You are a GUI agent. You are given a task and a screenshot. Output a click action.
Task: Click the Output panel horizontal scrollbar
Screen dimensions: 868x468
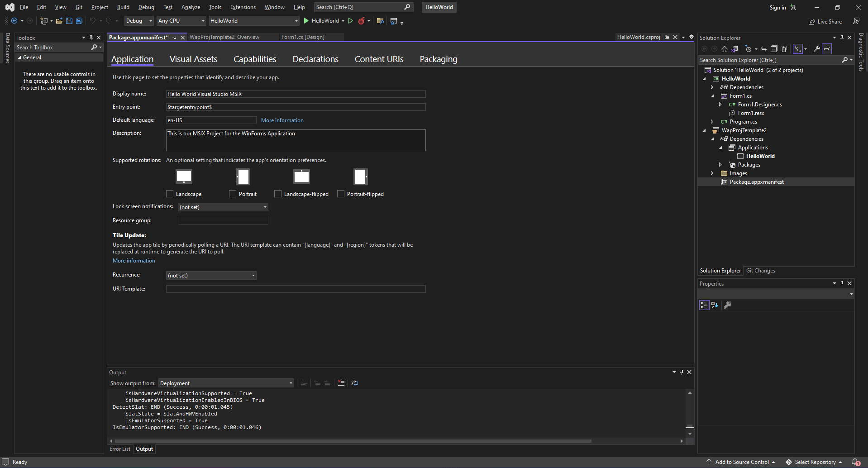(x=353, y=441)
